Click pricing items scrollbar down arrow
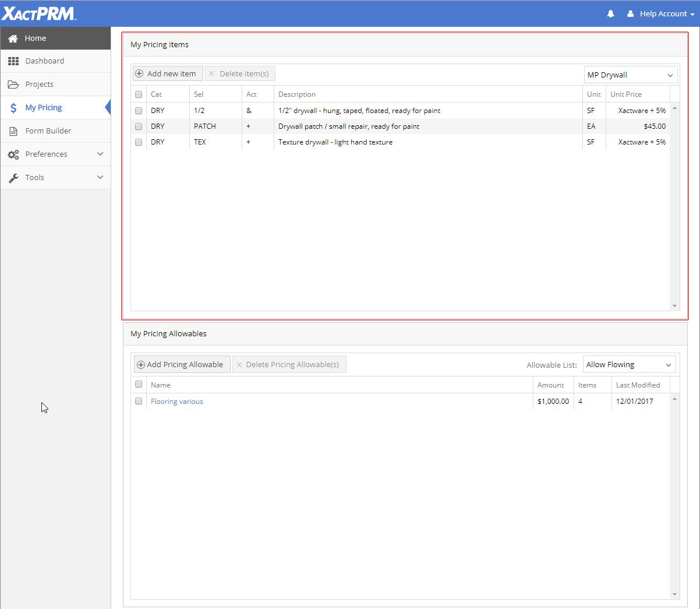The height and width of the screenshot is (609, 700). [x=674, y=306]
